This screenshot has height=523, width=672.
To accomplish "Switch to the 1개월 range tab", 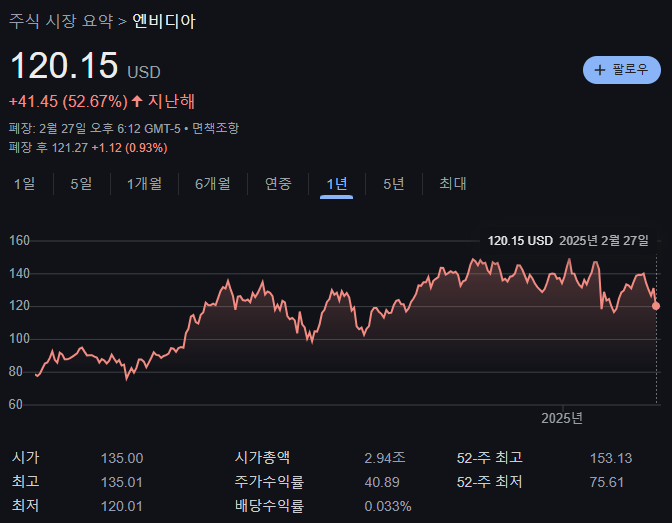I will point(144,184).
